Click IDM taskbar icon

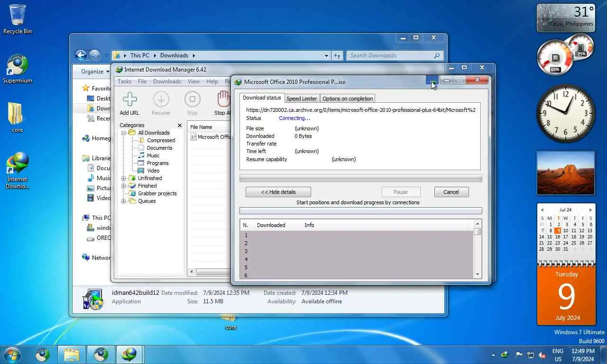click(x=129, y=355)
